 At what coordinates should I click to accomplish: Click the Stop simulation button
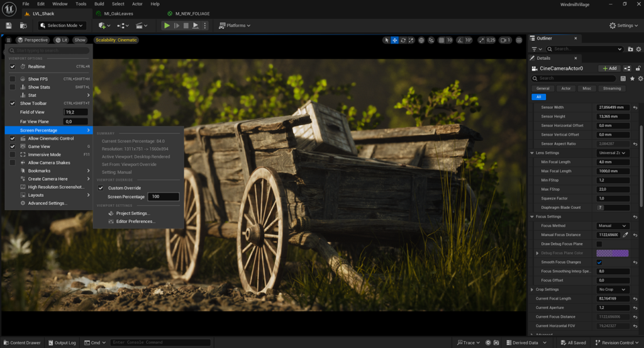(186, 25)
